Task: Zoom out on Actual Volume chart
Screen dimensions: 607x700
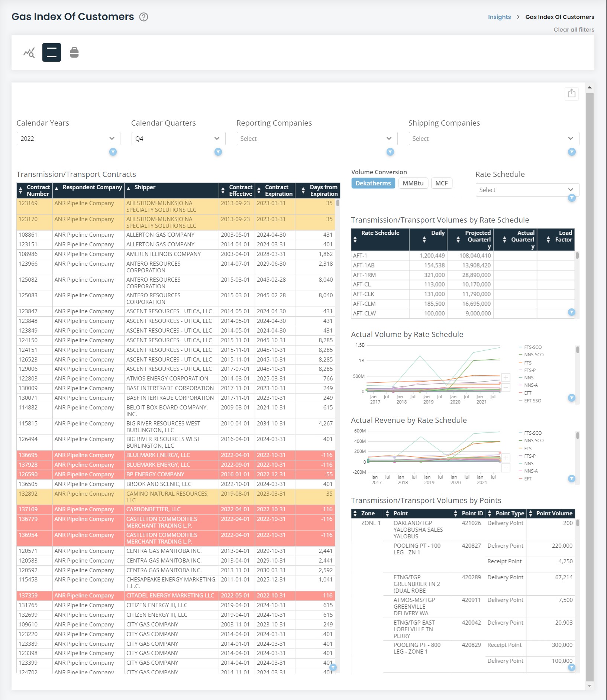Action: coord(506,388)
